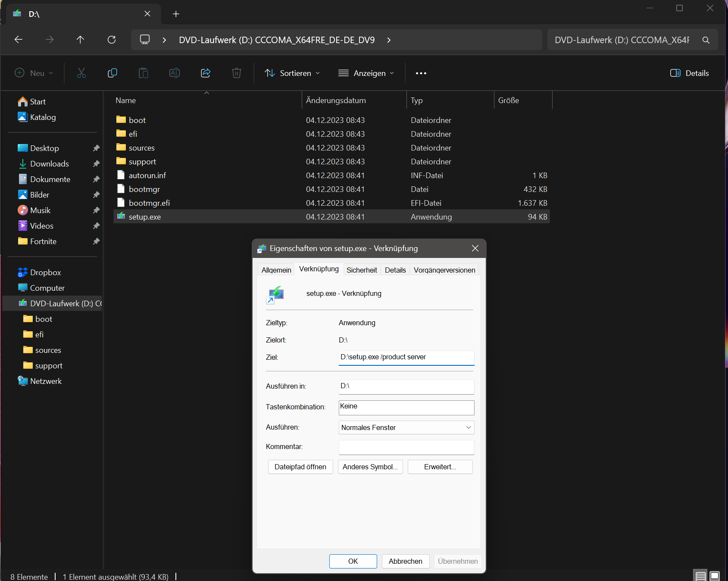Switch to Vorgängerversionen tab
Viewport: 728px width, 581px height.
(x=444, y=270)
